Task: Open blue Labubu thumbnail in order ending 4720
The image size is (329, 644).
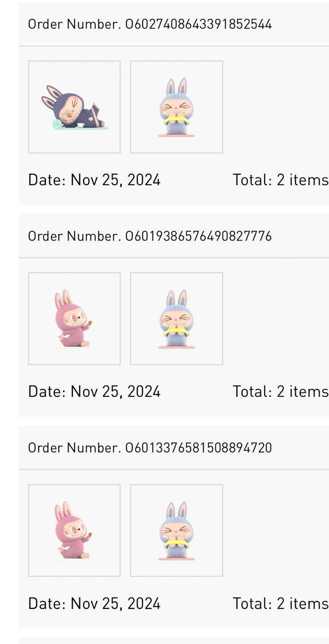Action: 176,530
